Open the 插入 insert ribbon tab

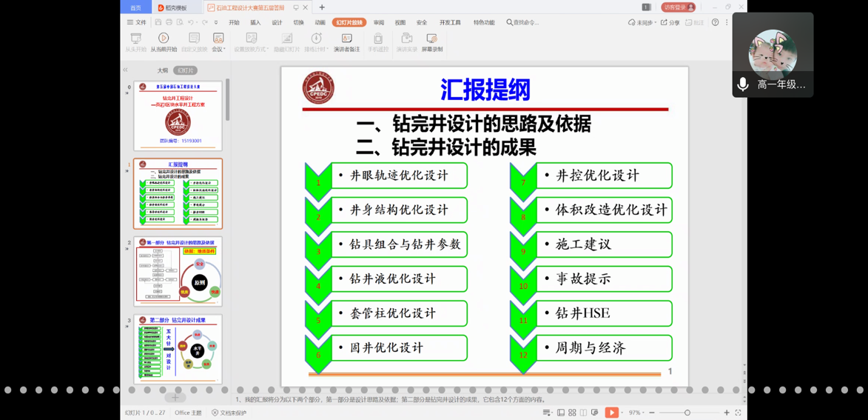pos(255,23)
